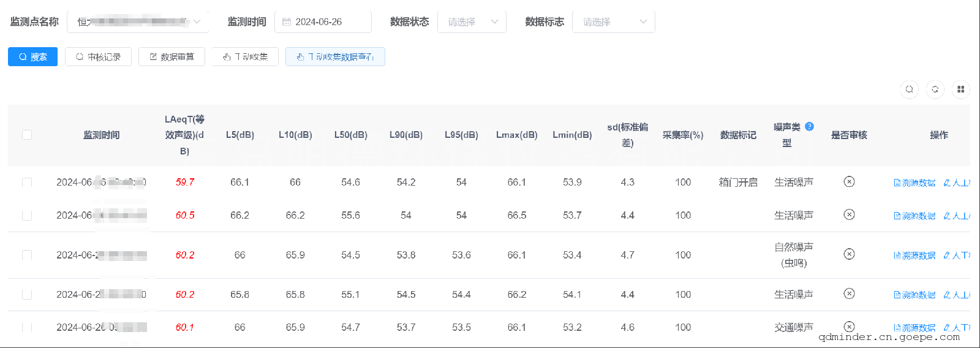This screenshot has height=348, width=980.
Task: Check the first row checkbox with LAeq 59.7
Action: (27, 183)
